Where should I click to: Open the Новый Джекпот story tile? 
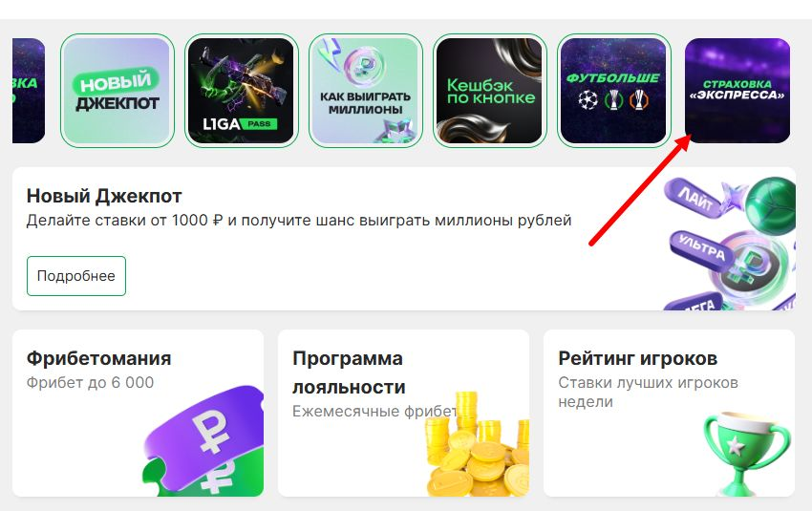click(118, 91)
